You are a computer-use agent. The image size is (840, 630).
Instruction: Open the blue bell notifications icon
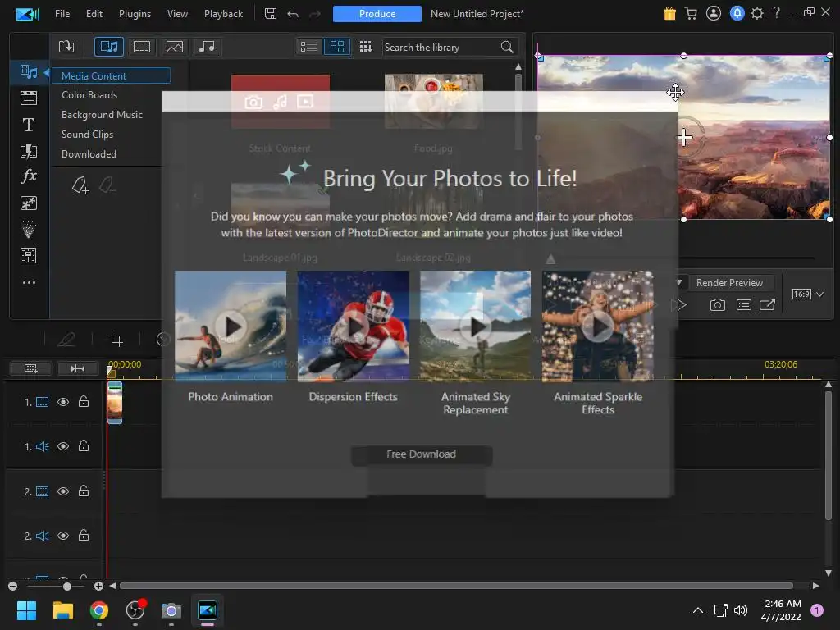pyautogui.click(x=737, y=13)
